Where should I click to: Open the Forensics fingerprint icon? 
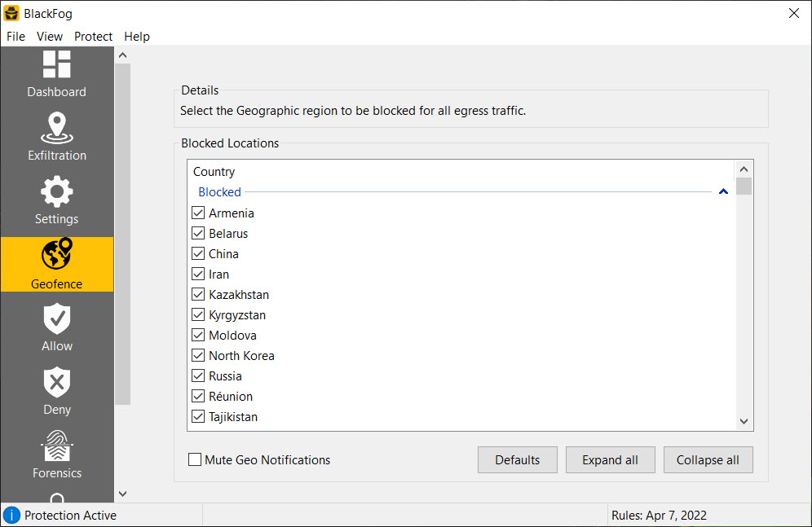[x=57, y=446]
